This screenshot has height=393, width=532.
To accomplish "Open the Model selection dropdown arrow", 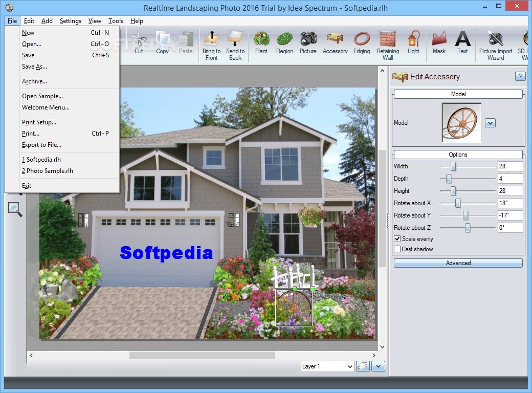I will click(490, 122).
